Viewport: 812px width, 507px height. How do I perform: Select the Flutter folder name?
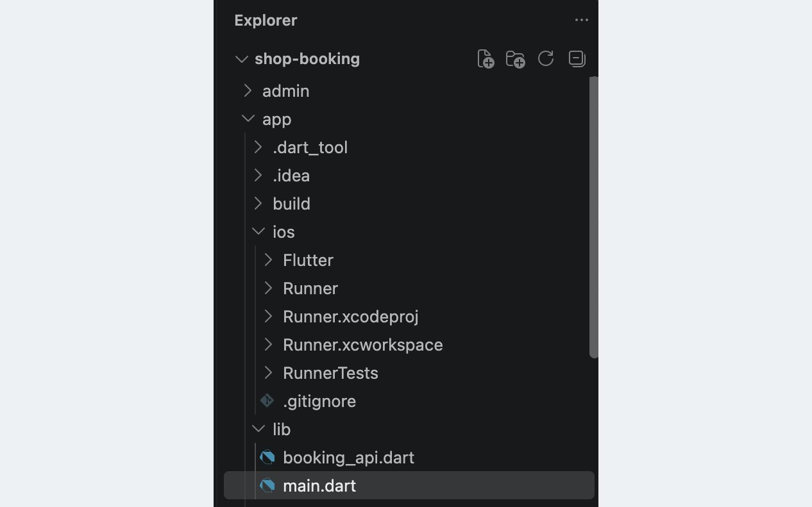[309, 260]
